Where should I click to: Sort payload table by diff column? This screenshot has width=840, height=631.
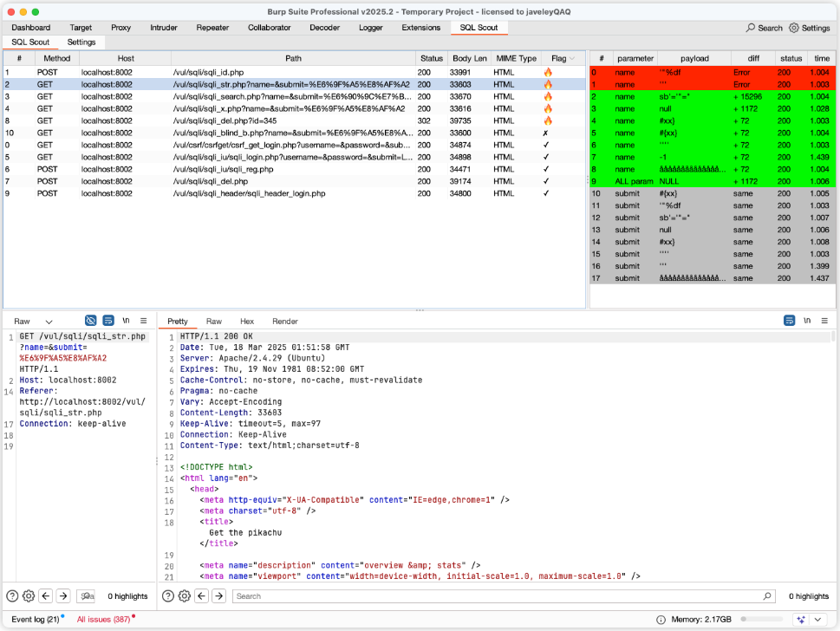753,58
